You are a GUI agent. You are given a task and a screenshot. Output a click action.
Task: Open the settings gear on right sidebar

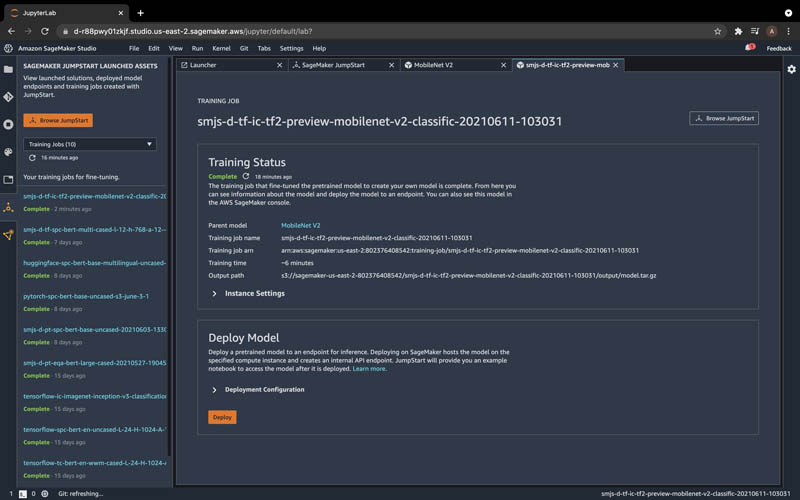pyautogui.click(x=791, y=69)
